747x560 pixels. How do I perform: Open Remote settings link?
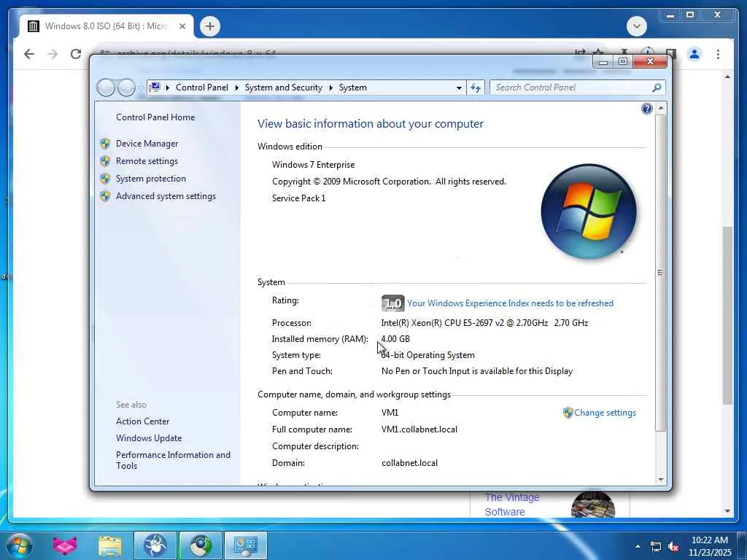point(147,161)
